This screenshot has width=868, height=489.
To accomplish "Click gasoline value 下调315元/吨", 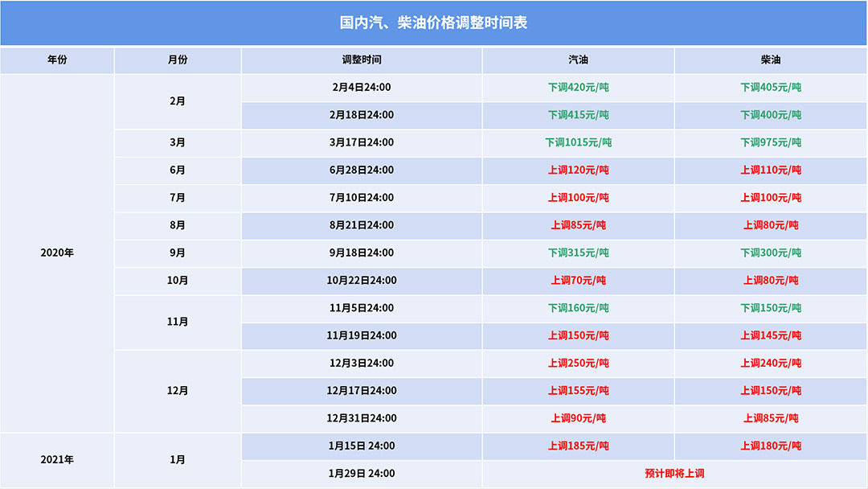I will coord(579,253).
